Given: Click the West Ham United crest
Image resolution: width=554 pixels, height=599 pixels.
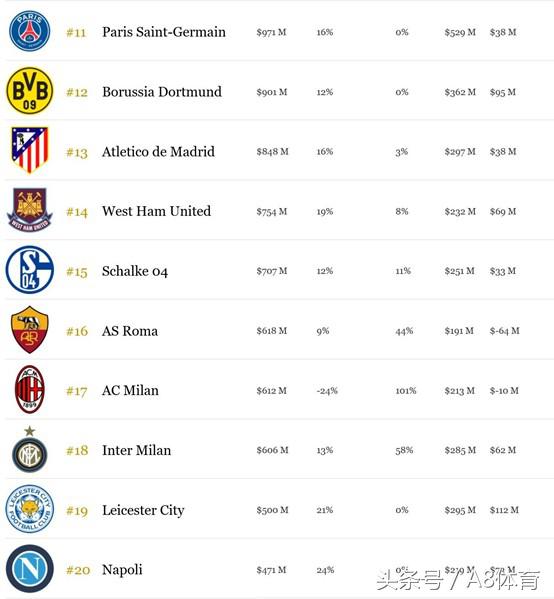Looking at the screenshot, I should coord(29,209).
